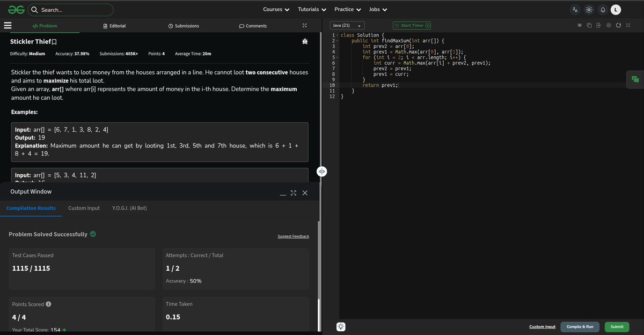Click the Submit button
Screen dimensions: 644x335
(617, 326)
